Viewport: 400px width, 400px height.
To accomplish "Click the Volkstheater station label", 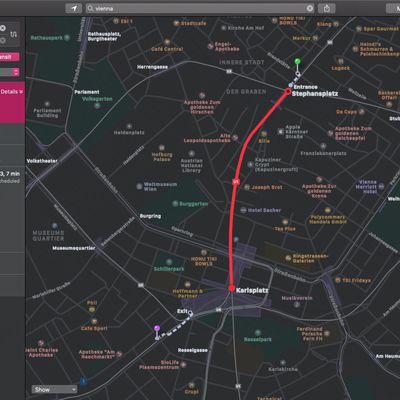I will (x=42, y=161).
